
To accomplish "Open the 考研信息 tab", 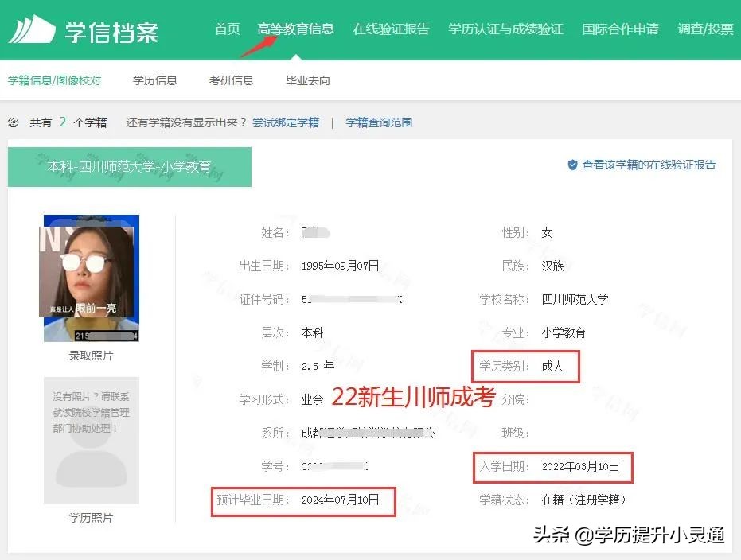I will pos(231,80).
